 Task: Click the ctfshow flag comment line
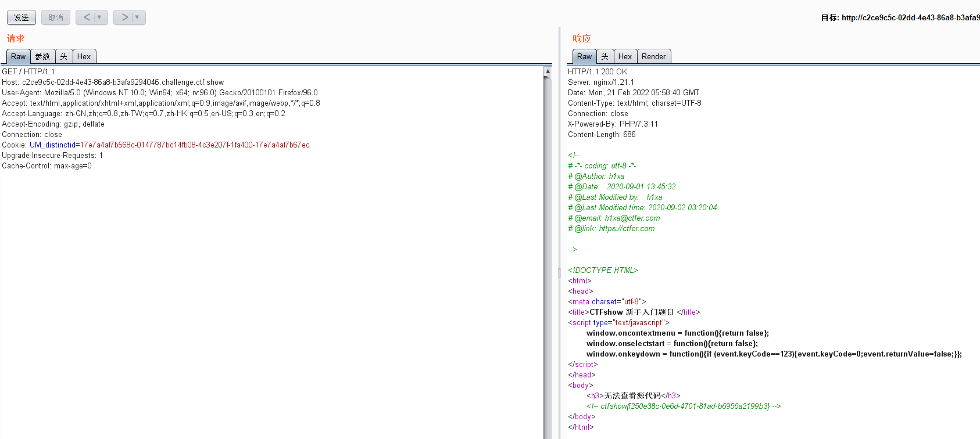tap(684, 406)
